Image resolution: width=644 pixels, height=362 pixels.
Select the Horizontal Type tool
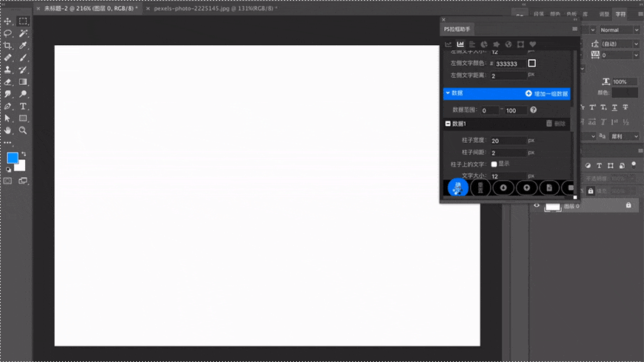23,107
